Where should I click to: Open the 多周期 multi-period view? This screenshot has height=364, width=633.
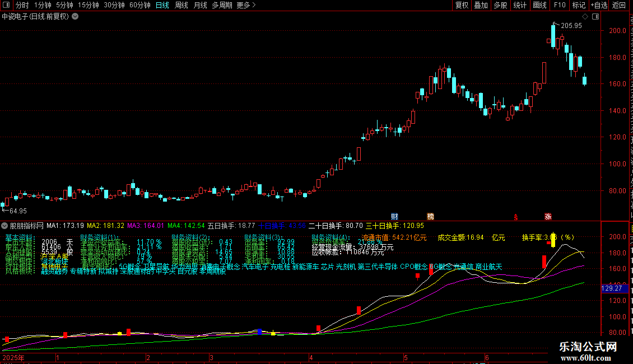point(222,5)
